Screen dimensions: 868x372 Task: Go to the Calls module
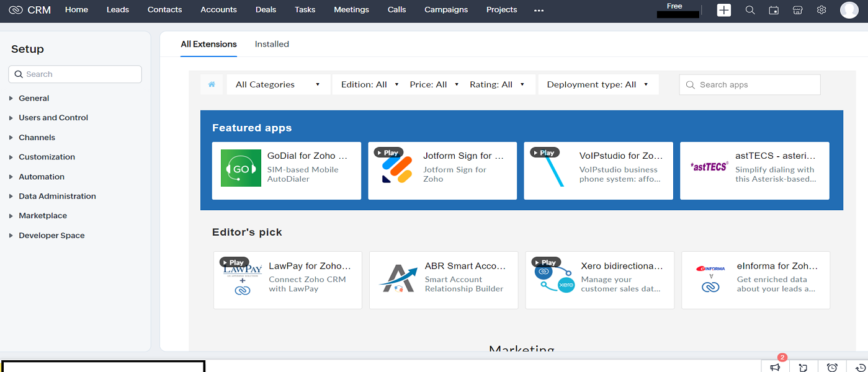click(396, 10)
